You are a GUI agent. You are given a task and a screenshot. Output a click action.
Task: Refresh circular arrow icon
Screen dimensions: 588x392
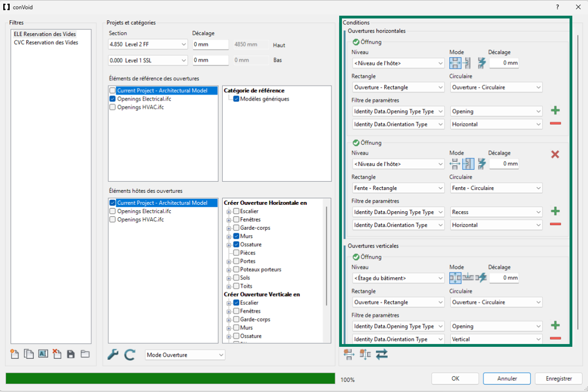130,354
